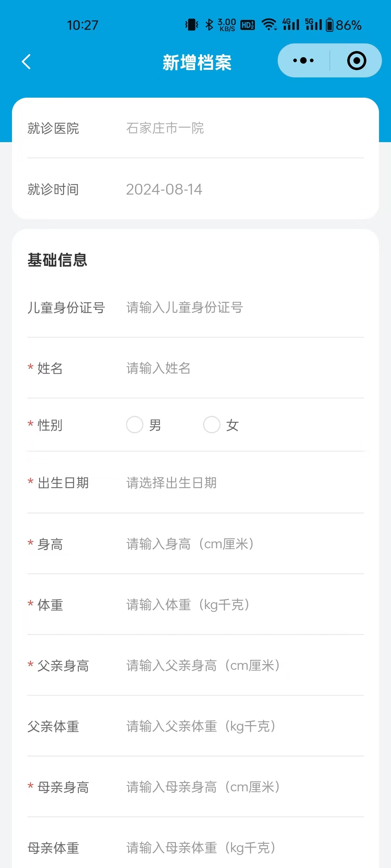Screen dimensions: 391x868
Task: Open the three-dot more menu
Action: tap(303, 60)
